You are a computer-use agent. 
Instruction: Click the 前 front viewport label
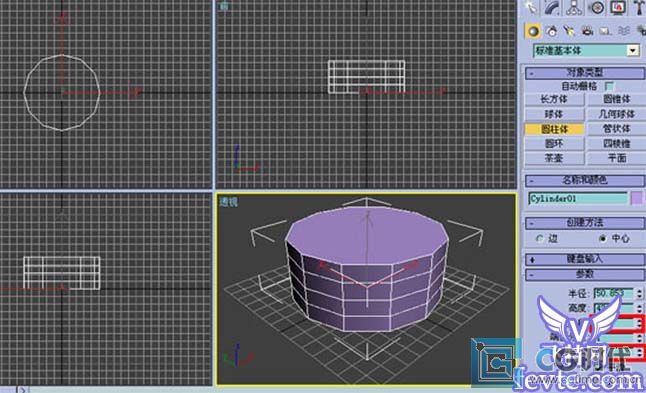[224, 6]
